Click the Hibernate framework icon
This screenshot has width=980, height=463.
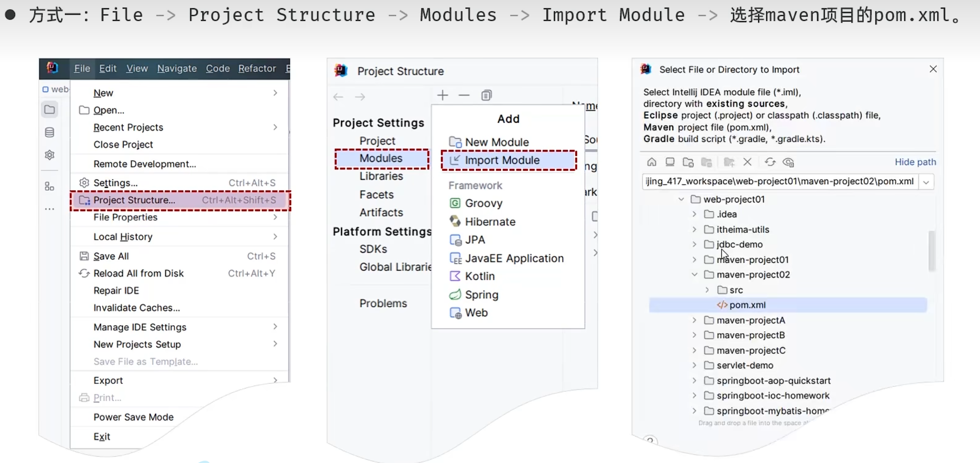click(x=455, y=221)
